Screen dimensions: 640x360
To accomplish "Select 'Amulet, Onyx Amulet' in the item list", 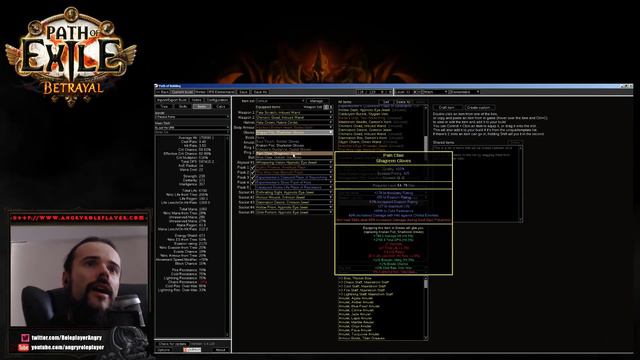I will point(356,326).
